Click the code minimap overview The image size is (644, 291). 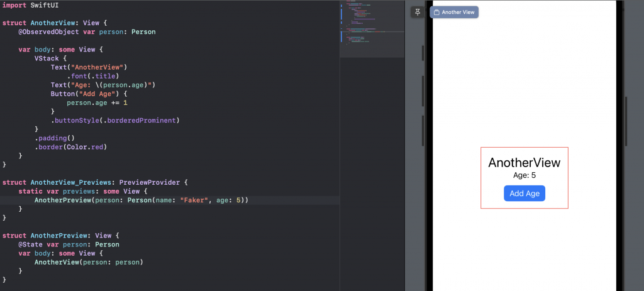pyautogui.click(x=372, y=29)
